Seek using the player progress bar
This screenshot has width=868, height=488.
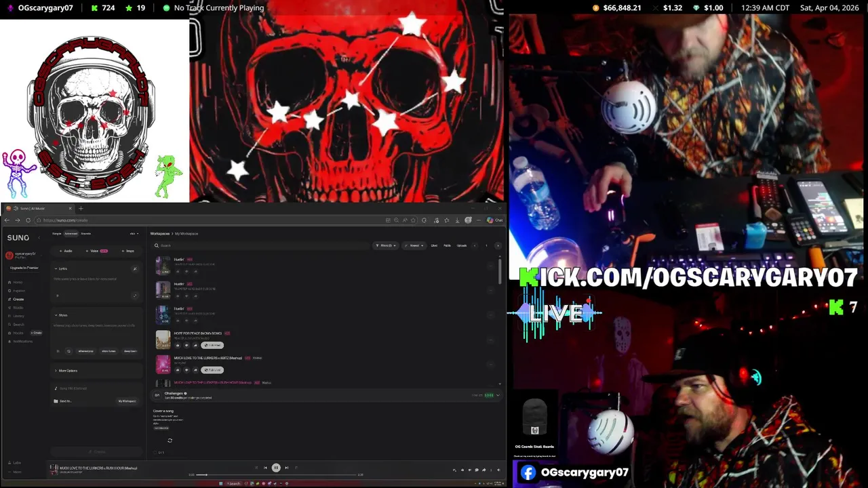tap(277, 474)
